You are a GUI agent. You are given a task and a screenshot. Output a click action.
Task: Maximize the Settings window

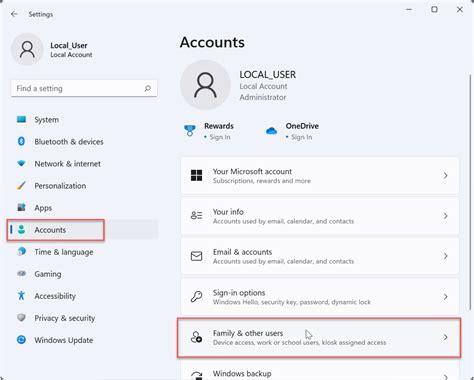tap(434, 9)
